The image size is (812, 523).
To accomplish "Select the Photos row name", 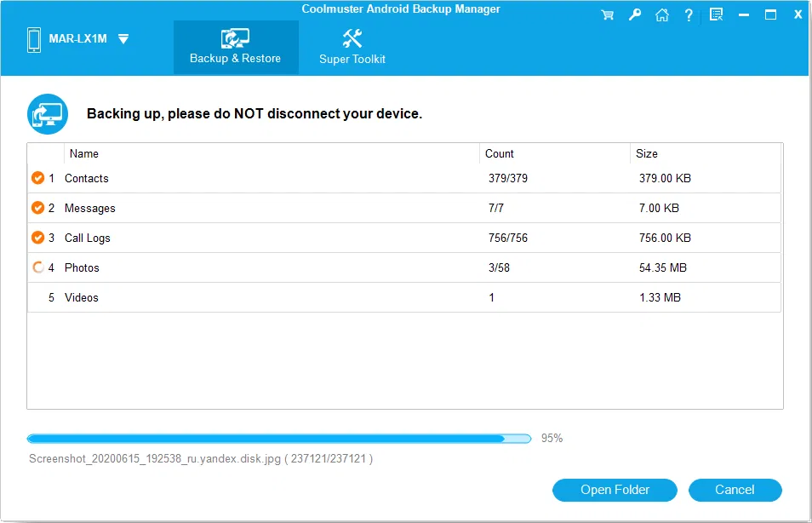I will point(82,268).
